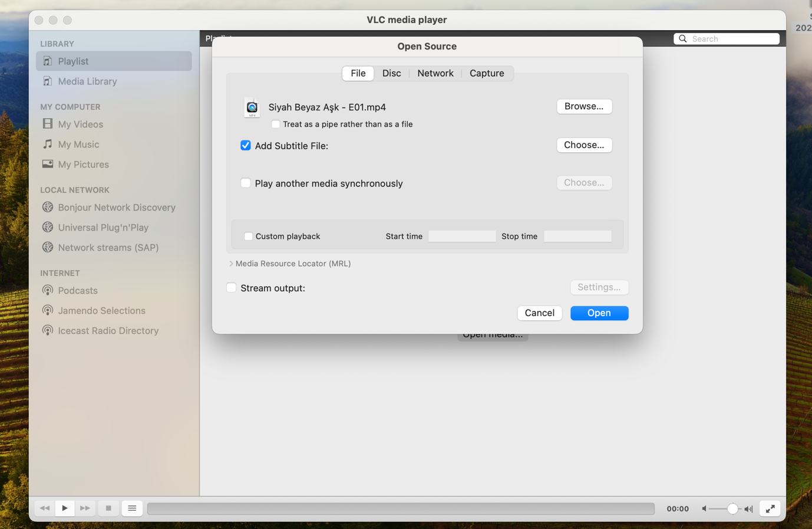
Task: Check Play another media synchronously
Action: tap(246, 183)
